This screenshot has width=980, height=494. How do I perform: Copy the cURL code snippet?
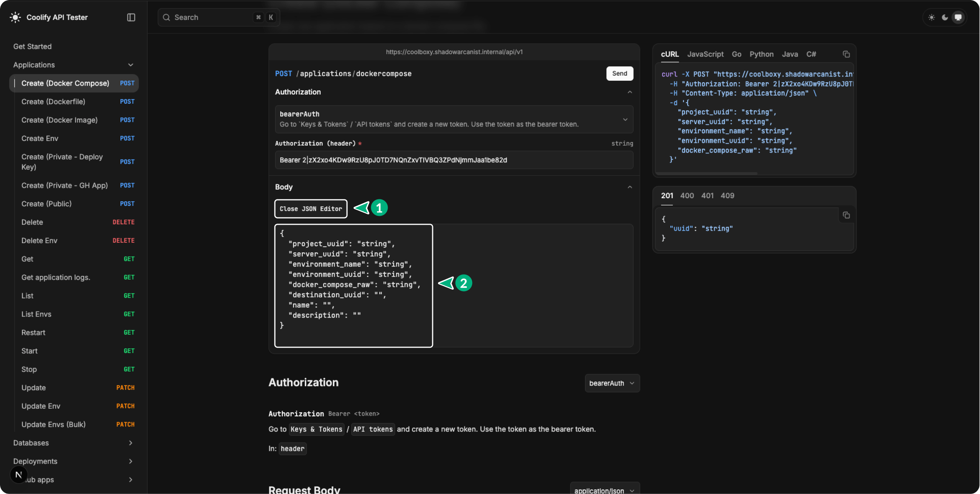point(846,54)
